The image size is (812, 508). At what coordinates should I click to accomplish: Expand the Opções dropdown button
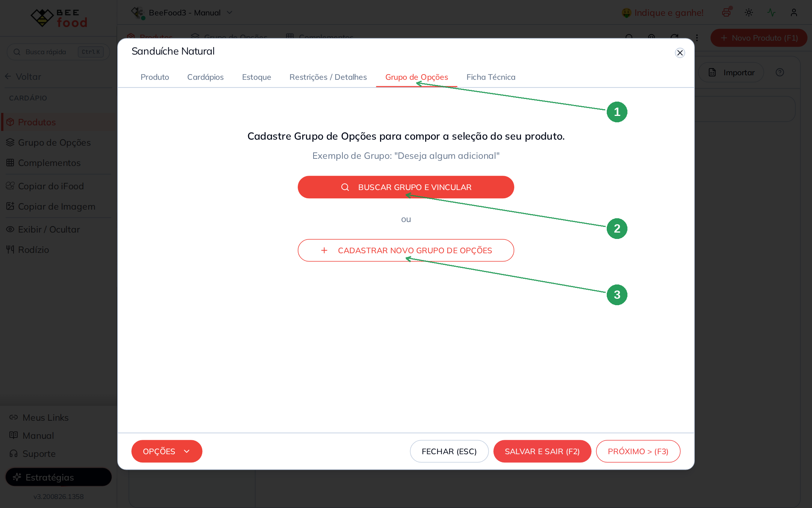pos(167,451)
